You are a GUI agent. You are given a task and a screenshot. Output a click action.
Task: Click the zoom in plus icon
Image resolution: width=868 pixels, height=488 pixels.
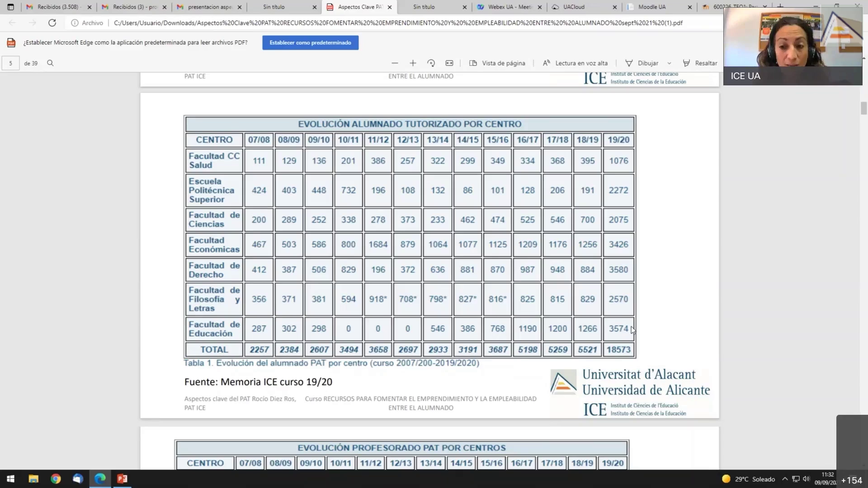click(x=413, y=63)
